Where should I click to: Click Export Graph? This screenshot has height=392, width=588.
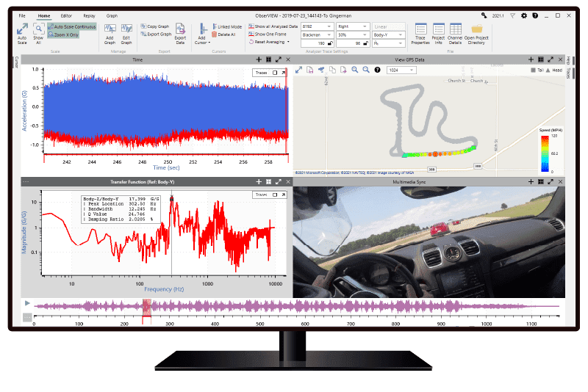tap(156, 34)
